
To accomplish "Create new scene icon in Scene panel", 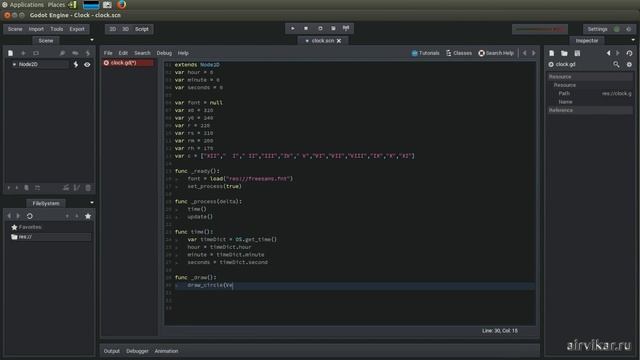I will [11, 53].
